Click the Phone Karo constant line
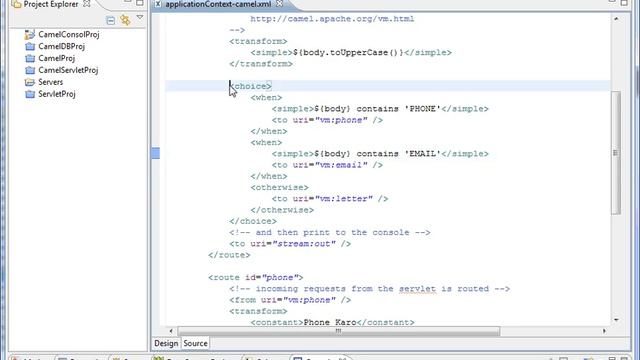The image size is (640, 360). 332,322
